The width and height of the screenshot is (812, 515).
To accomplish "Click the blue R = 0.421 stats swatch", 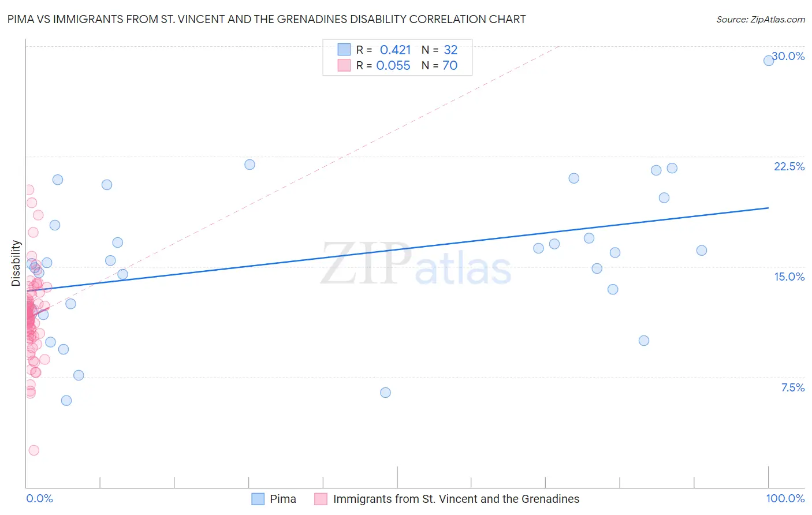I will click(344, 50).
